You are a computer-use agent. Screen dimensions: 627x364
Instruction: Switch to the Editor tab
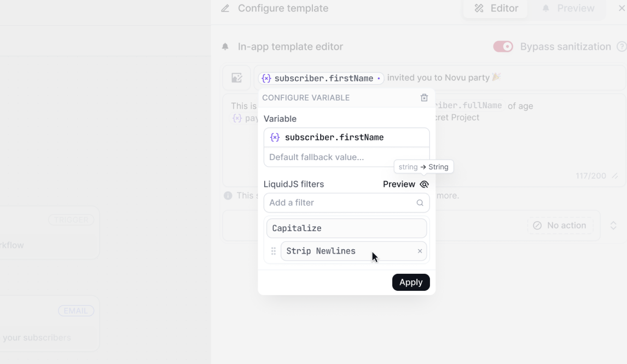click(495, 8)
